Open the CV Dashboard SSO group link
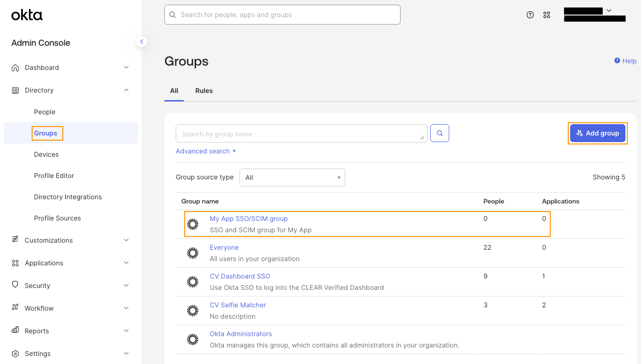Screen dimensions: 641x364 [x=240, y=276]
